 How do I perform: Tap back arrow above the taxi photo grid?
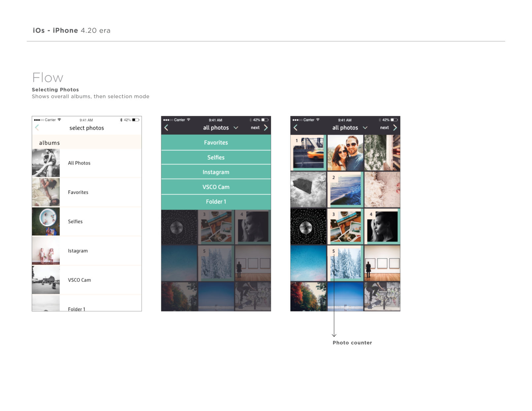click(296, 128)
